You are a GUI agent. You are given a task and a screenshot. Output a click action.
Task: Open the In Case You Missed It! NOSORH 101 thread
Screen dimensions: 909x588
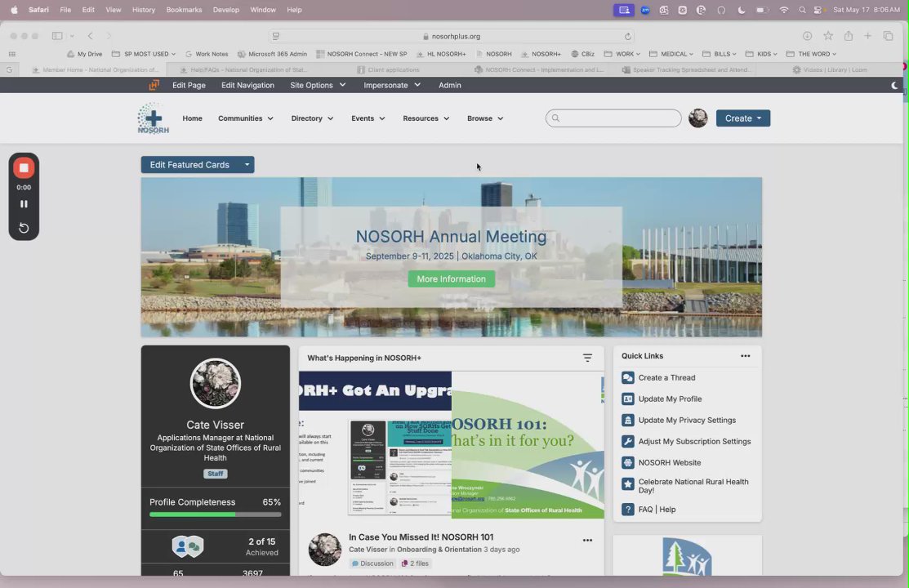(421, 537)
